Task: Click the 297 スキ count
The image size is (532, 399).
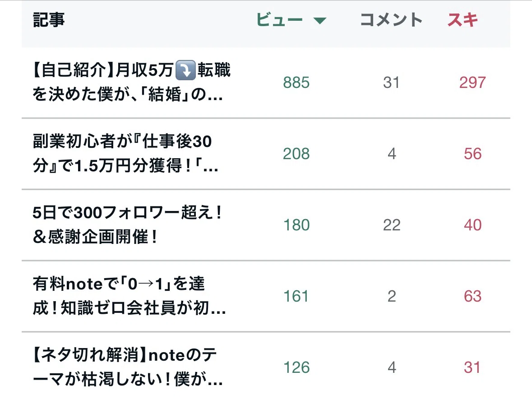Action: coord(472,83)
